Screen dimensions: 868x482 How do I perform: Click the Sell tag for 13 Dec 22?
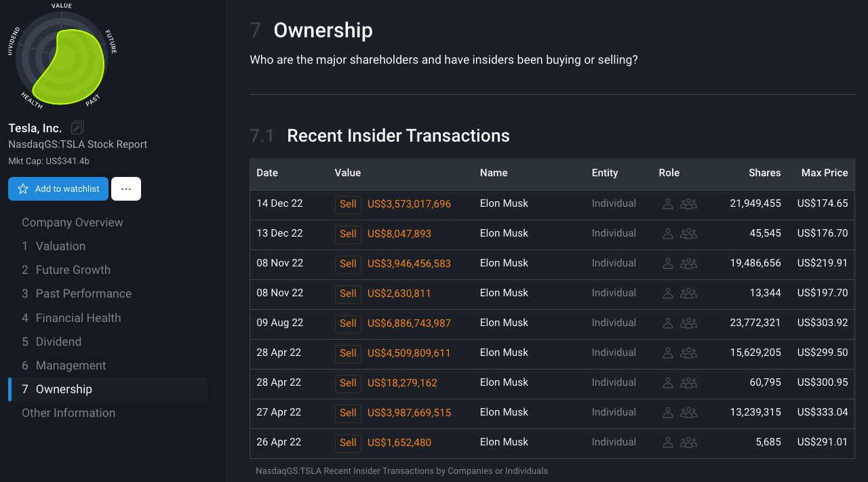[x=348, y=234]
